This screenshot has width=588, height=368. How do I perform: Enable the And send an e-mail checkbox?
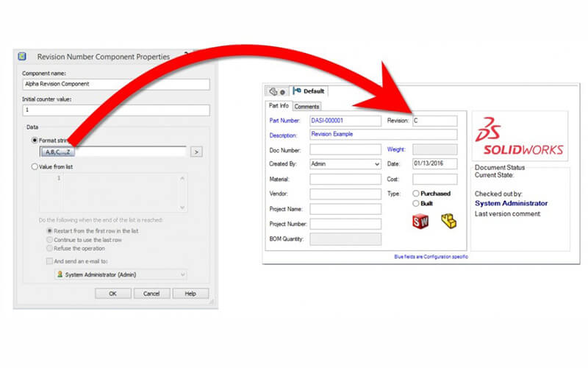pyautogui.click(x=49, y=261)
